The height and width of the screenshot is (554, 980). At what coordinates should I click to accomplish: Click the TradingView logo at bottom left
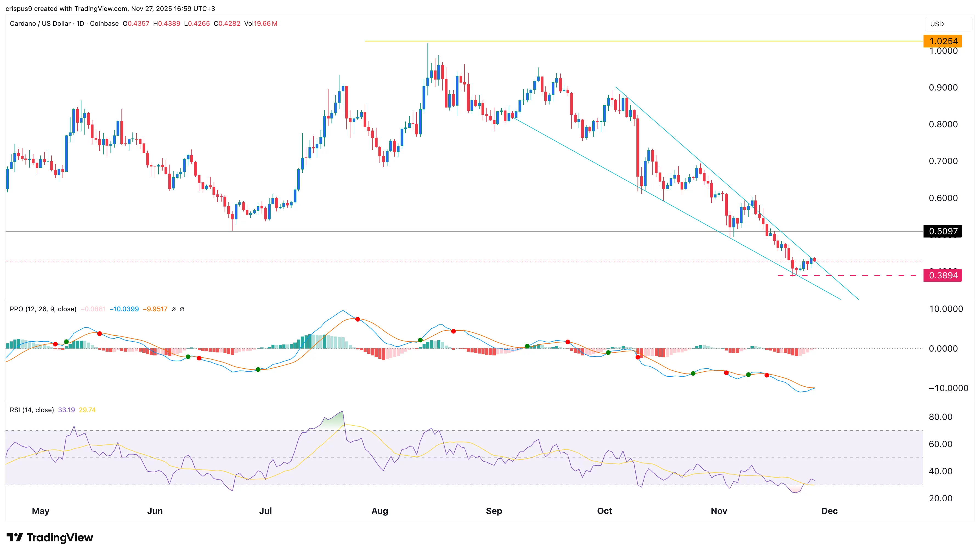tap(49, 538)
